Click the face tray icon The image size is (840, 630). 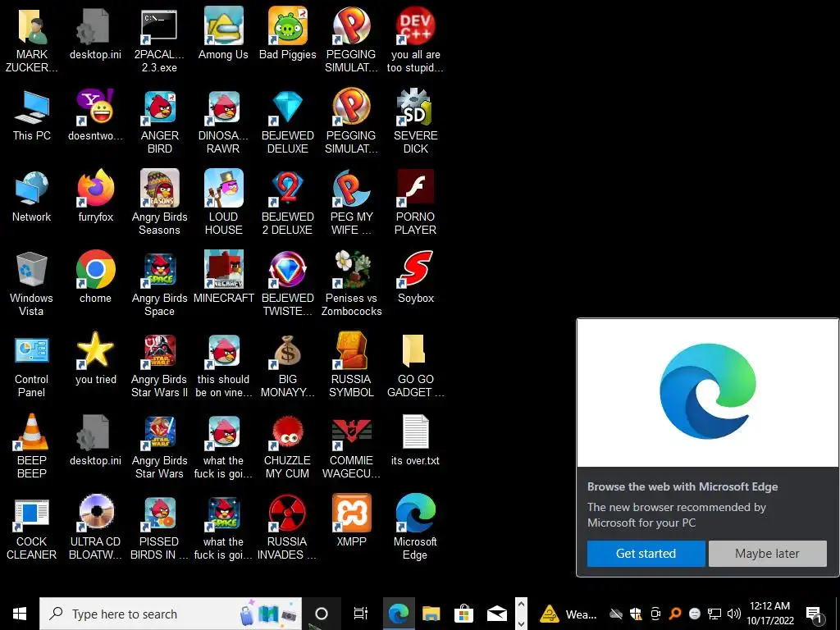[x=695, y=614]
